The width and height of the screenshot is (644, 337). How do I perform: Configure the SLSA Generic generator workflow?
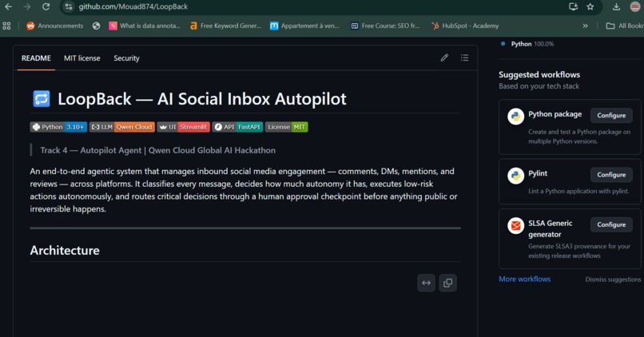point(611,224)
